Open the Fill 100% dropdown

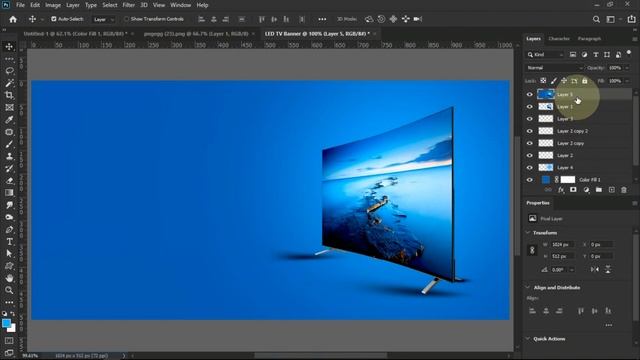(627, 81)
